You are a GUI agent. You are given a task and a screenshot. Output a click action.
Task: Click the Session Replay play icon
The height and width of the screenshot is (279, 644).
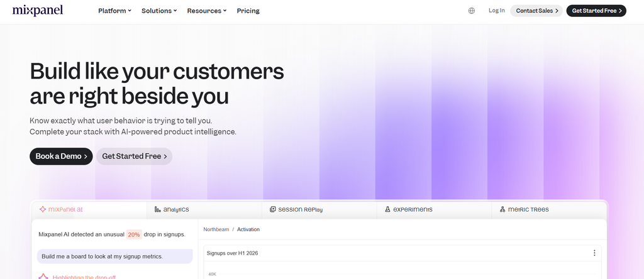pos(273,209)
